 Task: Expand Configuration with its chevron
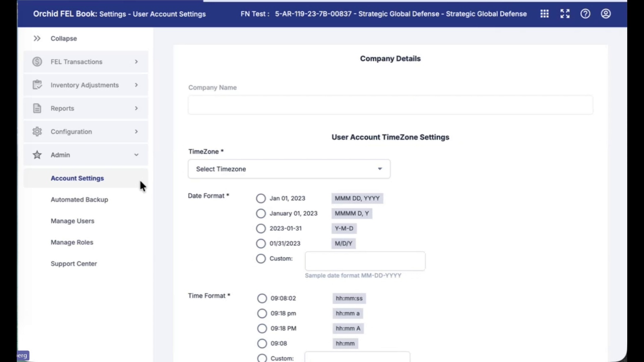point(136,131)
